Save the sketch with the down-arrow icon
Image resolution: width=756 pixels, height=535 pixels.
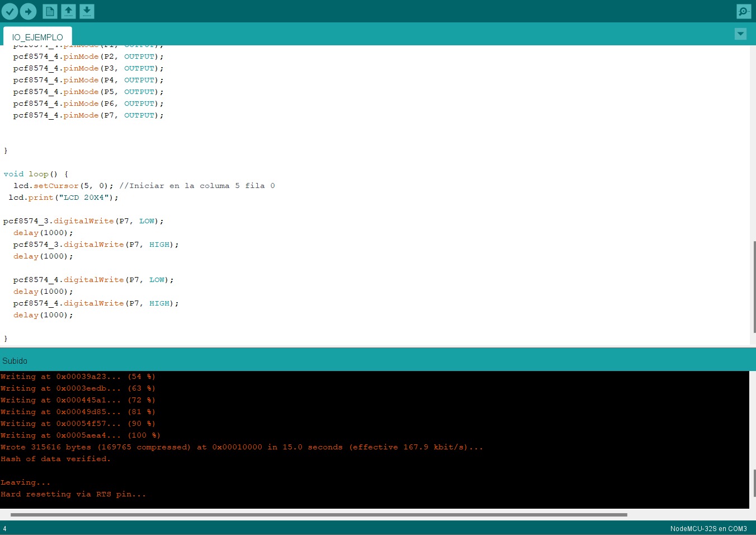click(x=87, y=11)
